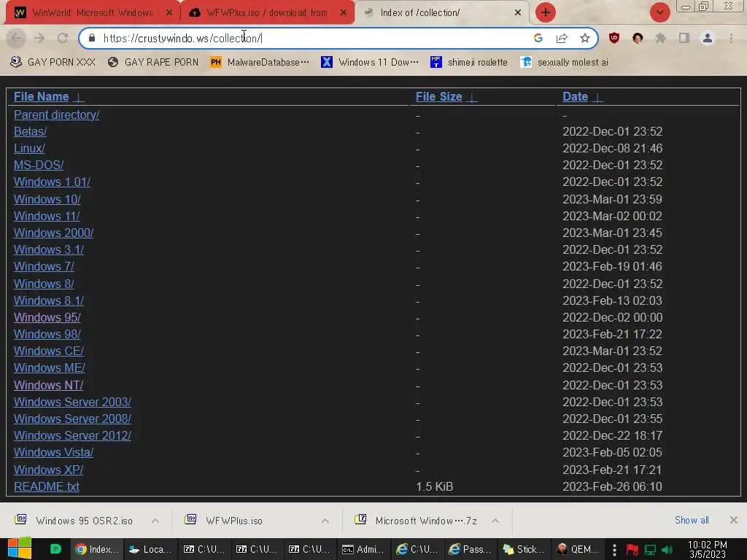Share this page via share icon
This screenshot has width=747, height=560.
(562, 38)
